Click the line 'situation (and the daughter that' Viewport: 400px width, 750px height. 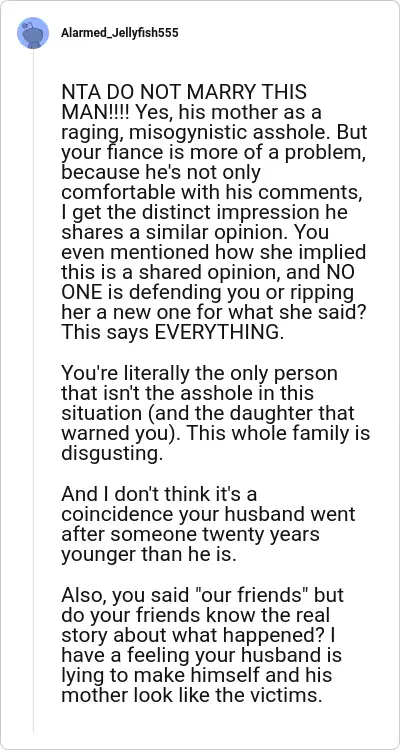208,413
